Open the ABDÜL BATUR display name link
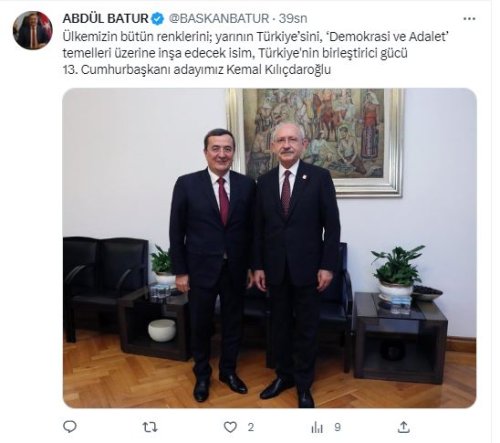 point(106,19)
